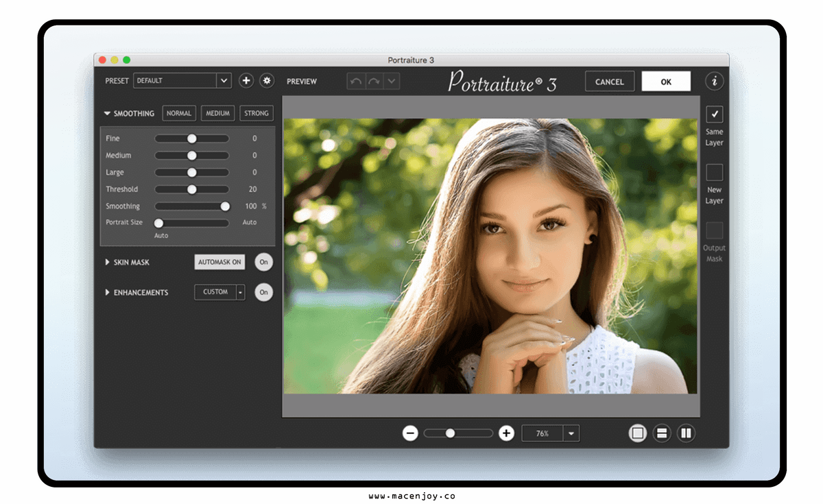Viewport: 823px width, 504px height.
Task: Expand the Enhancements section
Action: click(107, 293)
